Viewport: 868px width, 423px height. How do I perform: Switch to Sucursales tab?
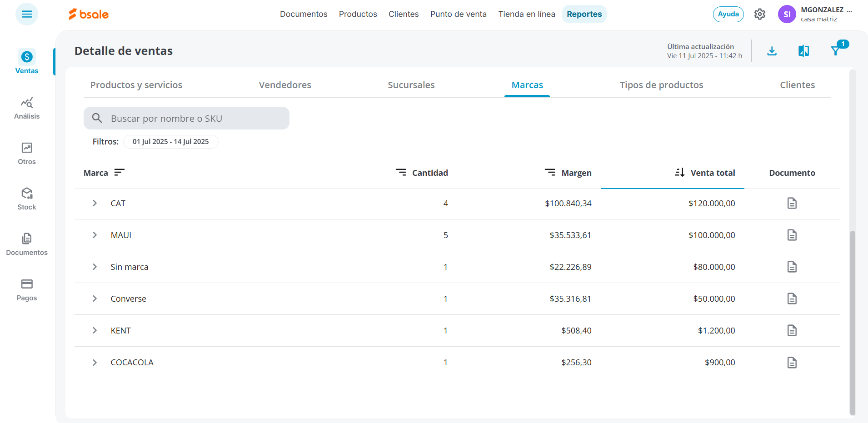(411, 85)
